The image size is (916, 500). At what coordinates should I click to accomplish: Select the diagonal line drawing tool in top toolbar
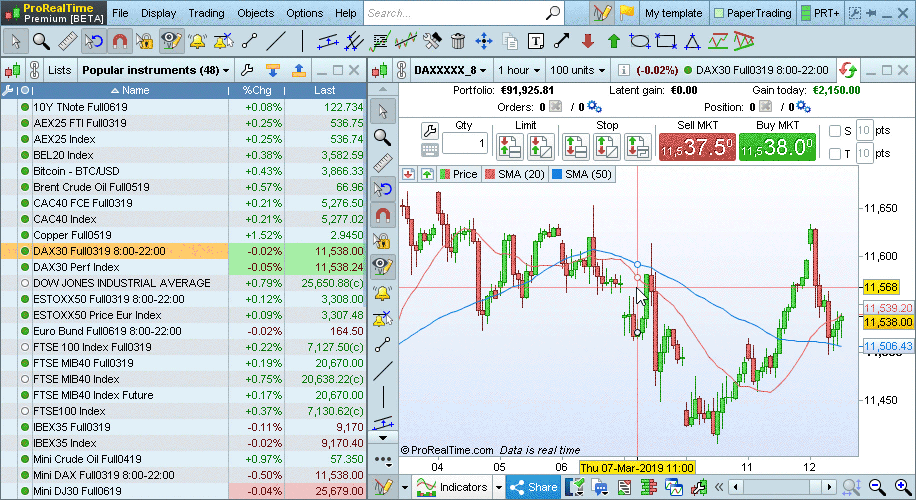point(276,41)
